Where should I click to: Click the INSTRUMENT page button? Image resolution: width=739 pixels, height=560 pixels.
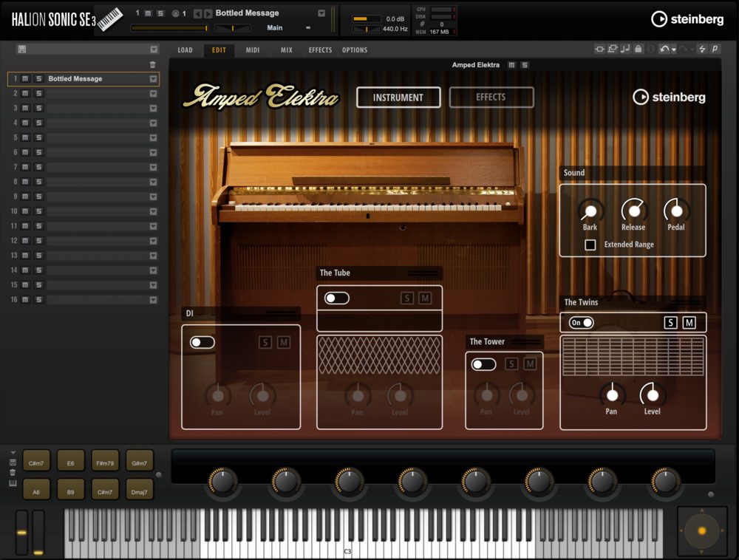398,98
